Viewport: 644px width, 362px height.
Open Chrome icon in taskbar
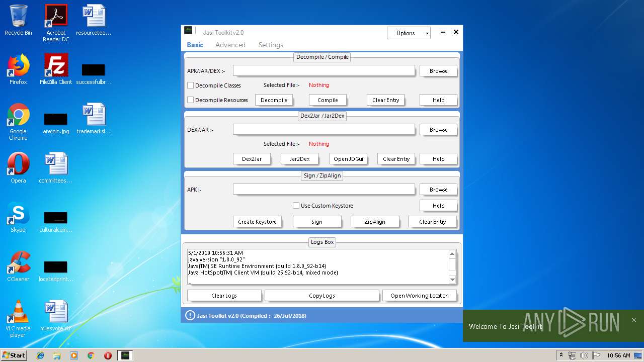click(91, 355)
